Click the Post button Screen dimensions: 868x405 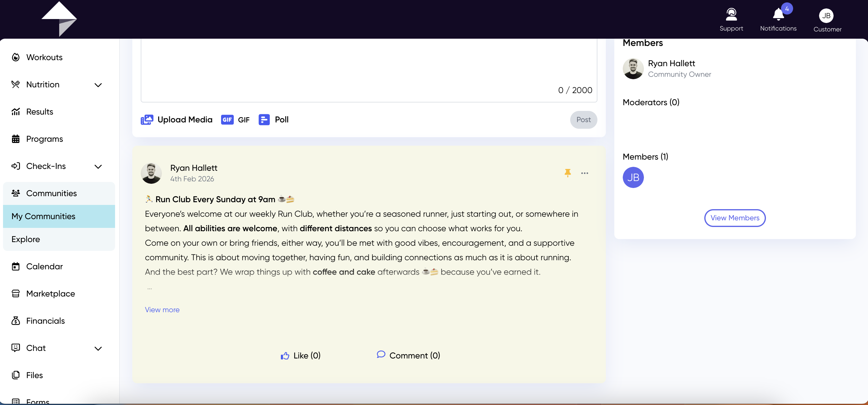pyautogui.click(x=583, y=120)
